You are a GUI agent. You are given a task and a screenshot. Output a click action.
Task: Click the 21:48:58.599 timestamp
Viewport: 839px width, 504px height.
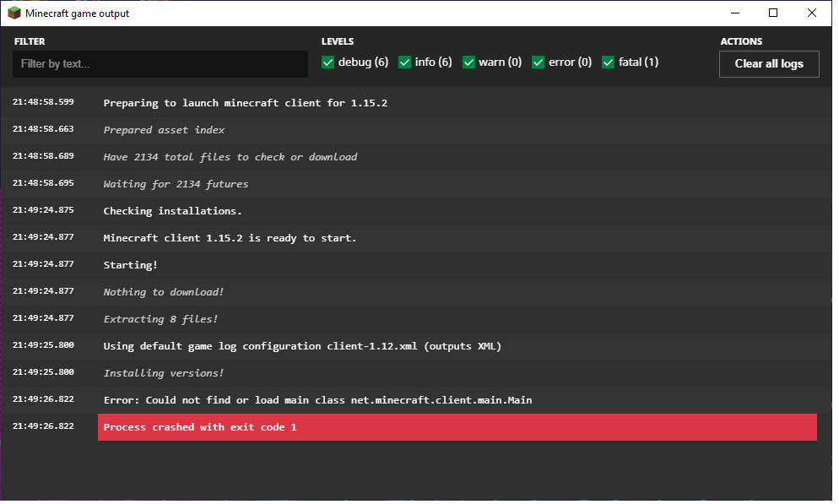43,101
